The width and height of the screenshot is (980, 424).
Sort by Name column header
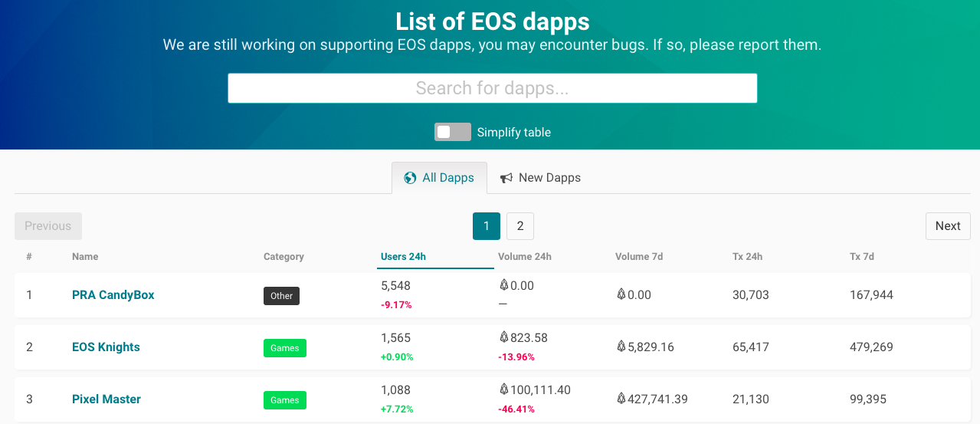(x=85, y=257)
